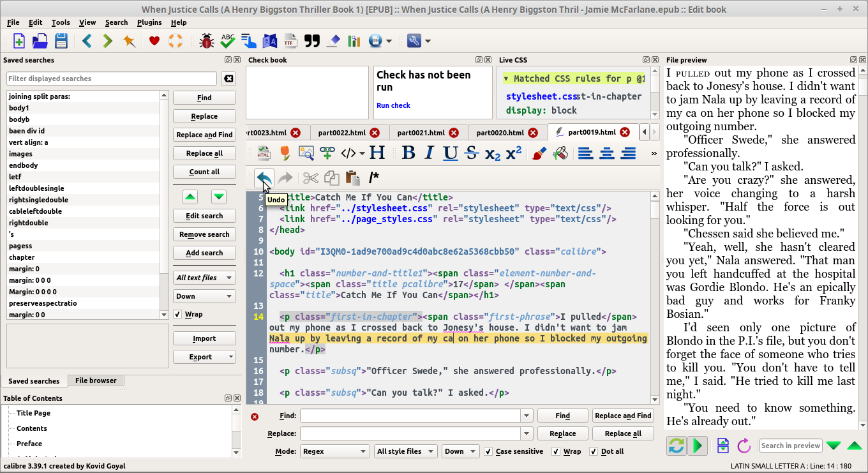The image size is (868, 473).
Task: Click the Paste clipboard icon
Action: click(x=352, y=178)
